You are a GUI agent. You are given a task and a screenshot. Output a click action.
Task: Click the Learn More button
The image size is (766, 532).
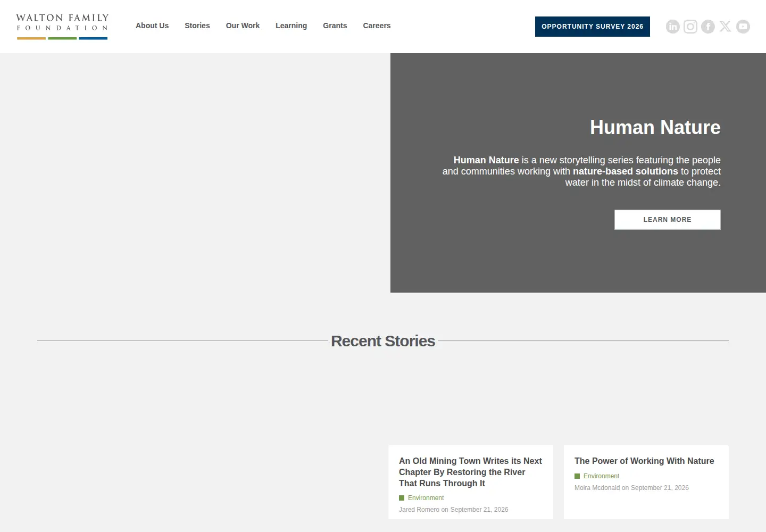pyautogui.click(x=668, y=220)
